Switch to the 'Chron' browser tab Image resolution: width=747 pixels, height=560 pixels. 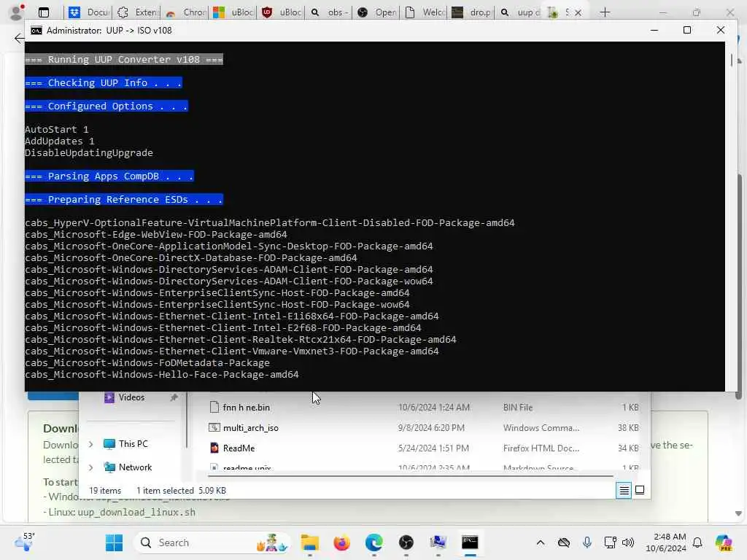point(185,12)
